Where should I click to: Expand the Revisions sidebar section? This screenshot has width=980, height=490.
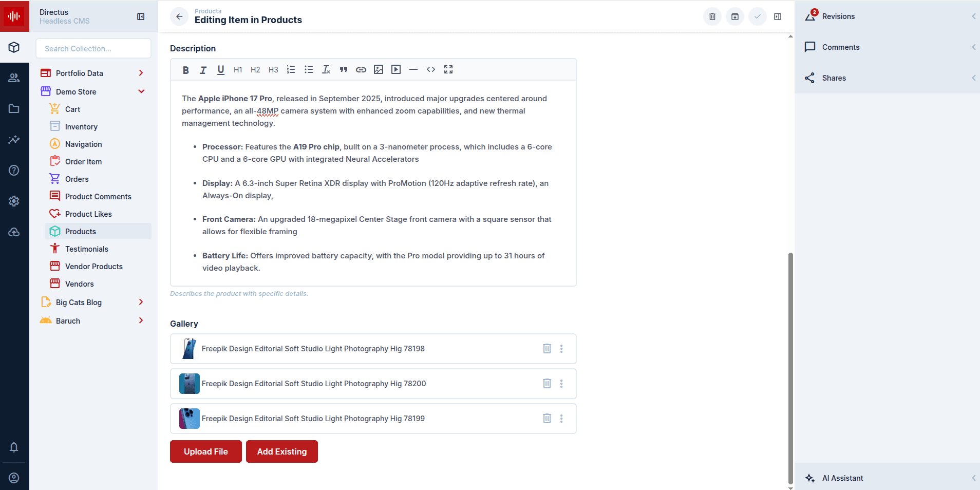pos(887,16)
